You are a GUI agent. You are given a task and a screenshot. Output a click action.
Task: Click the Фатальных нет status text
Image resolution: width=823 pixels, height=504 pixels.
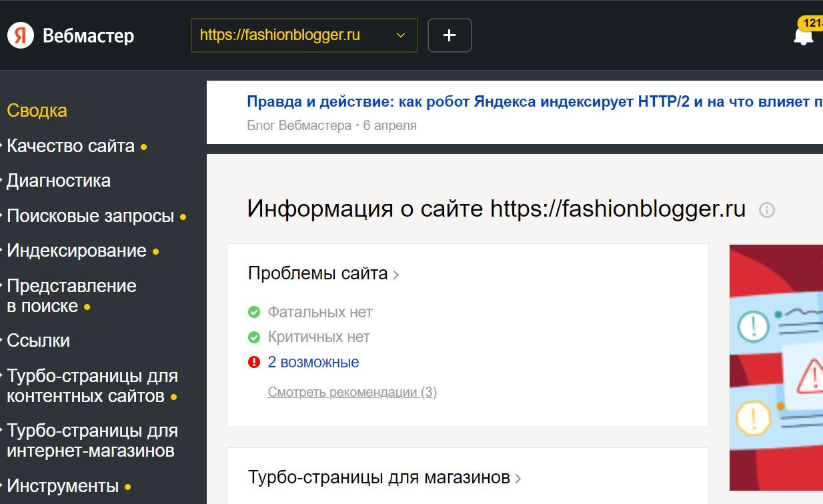pos(320,312)
